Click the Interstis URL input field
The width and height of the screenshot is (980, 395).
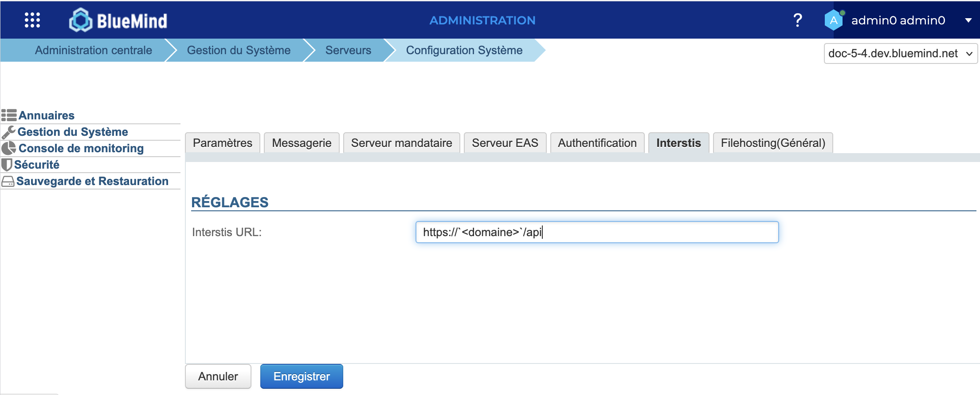(597, 232)
